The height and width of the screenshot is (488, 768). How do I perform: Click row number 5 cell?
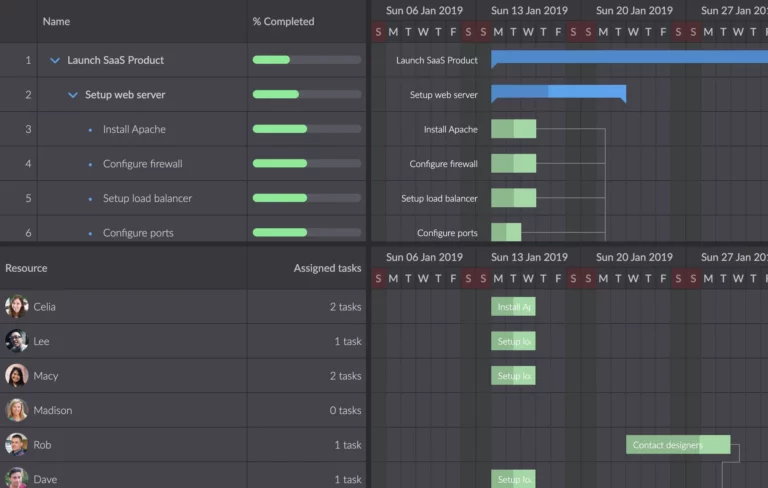19,198
